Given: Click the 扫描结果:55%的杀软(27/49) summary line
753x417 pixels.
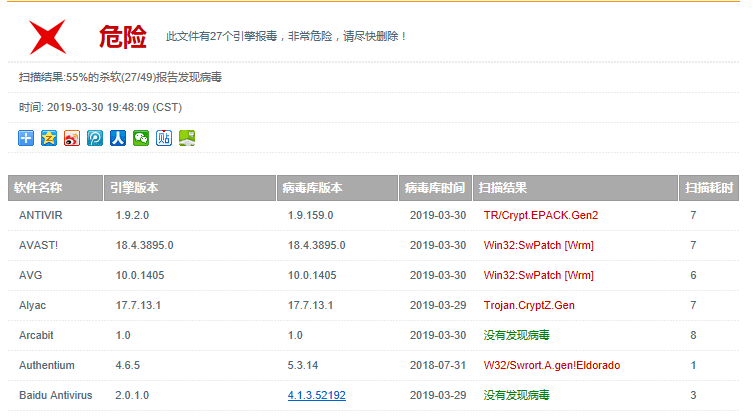Looking at the screenshot, I should [120, 77].
